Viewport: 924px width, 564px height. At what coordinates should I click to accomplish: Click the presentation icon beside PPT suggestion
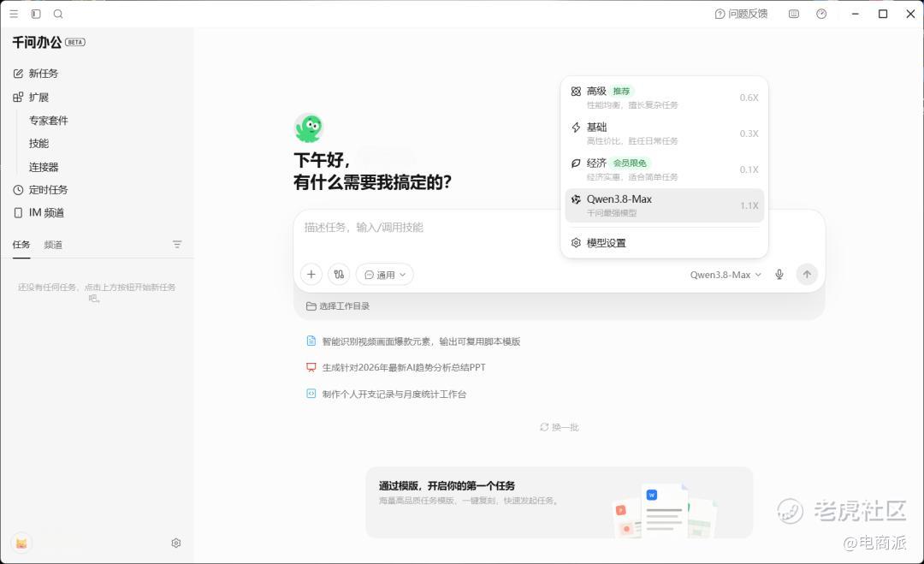pos(311,367)
